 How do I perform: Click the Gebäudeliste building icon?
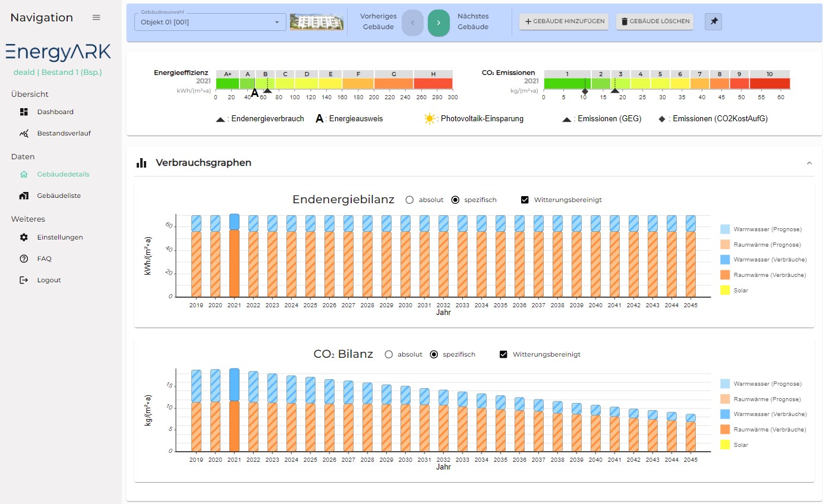[24, 196]
